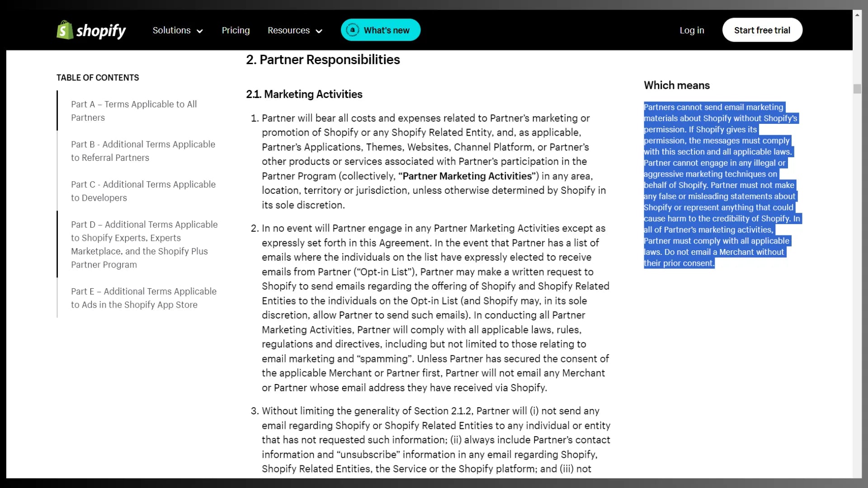
Task: Open Part E Ads in App Store link
Action: click(144, 298)
